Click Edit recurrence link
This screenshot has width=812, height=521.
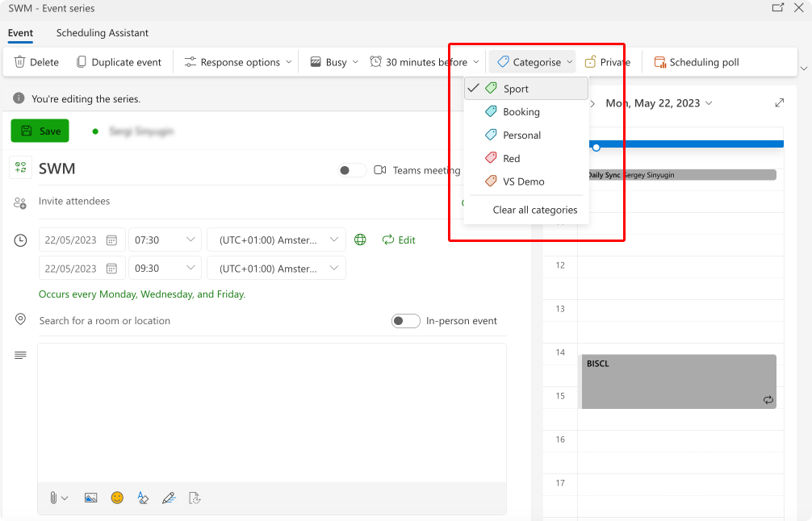[x=399, y=240]
